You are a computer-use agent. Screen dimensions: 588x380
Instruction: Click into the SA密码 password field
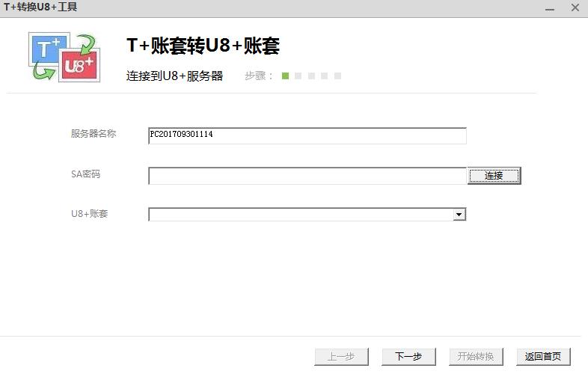pyautogui.click(x=307, y=176)
